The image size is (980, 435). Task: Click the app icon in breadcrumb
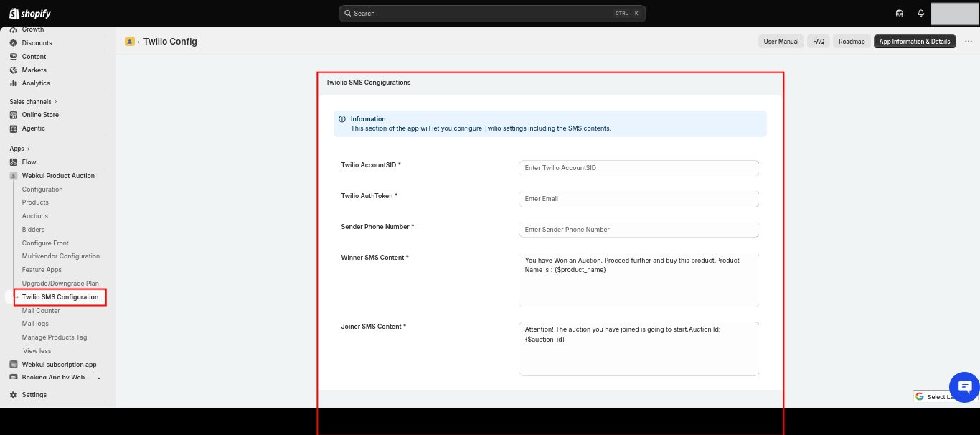130,42
